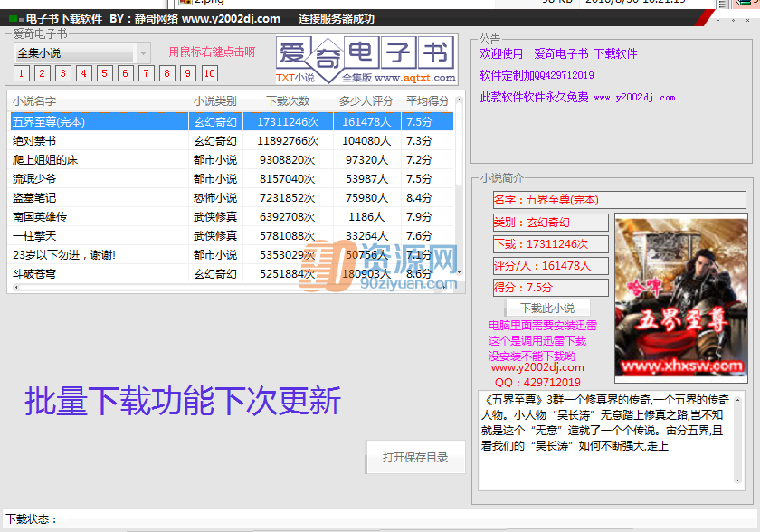Click the 下载此小说 download button

coord(547,309)
